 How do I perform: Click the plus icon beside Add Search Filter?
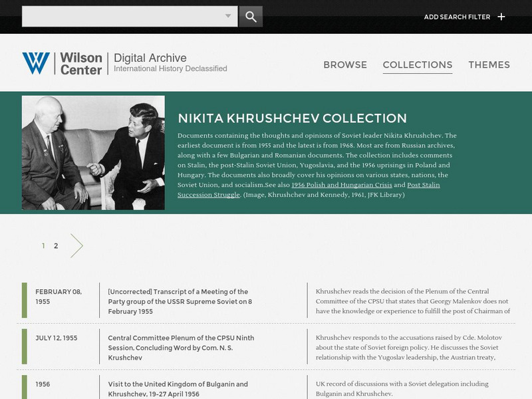[501, 17]
